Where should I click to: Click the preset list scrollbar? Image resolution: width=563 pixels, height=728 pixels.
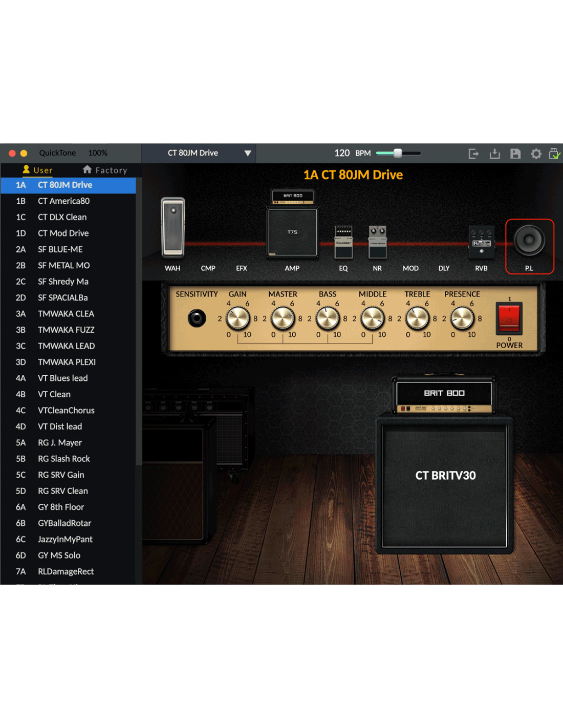click(138, 323)
